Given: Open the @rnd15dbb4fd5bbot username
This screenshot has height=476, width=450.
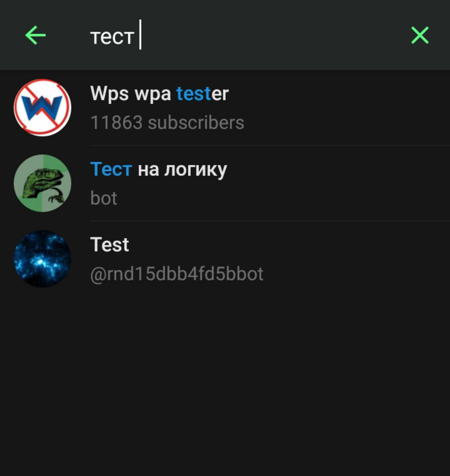Looking at the screenshot, I should click(177, 274).
